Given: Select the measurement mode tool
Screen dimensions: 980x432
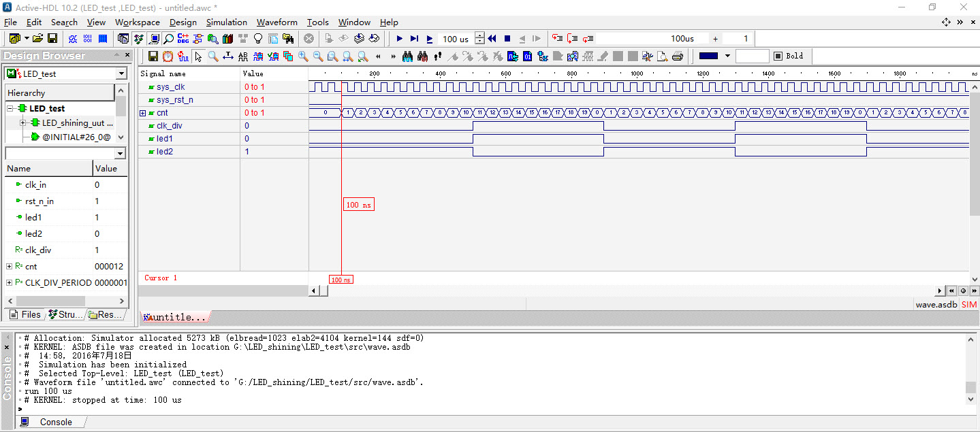Looking at the screenshot, I should tap(228, 56).
